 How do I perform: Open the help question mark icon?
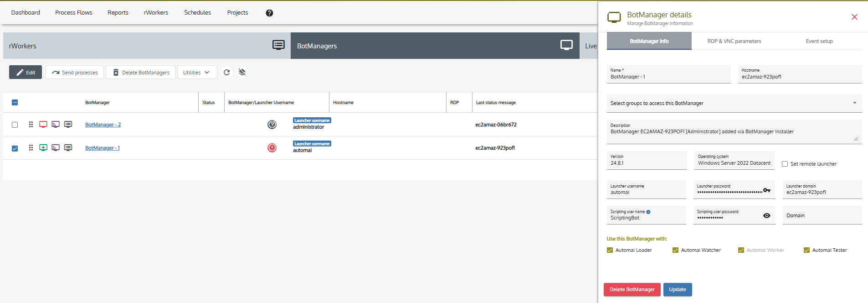tap(269, 13)
